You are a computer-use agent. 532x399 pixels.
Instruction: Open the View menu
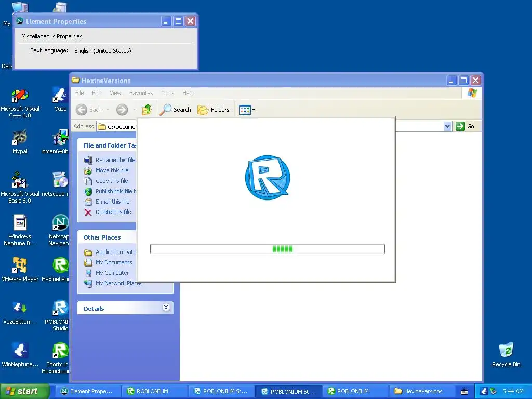115,93
